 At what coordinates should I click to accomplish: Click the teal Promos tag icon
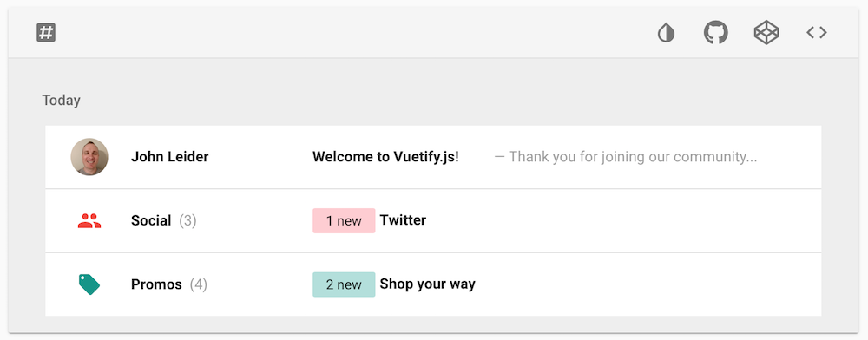tap(89, 284)
